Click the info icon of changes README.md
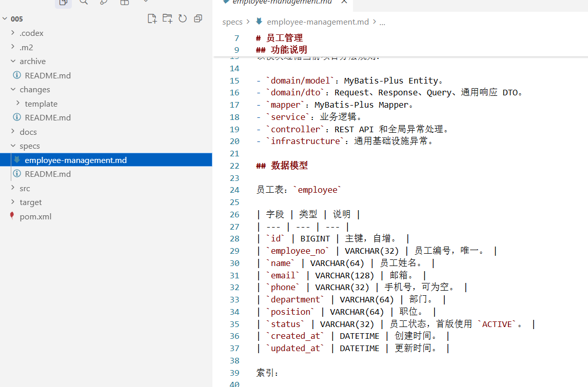 coord(17,117)
